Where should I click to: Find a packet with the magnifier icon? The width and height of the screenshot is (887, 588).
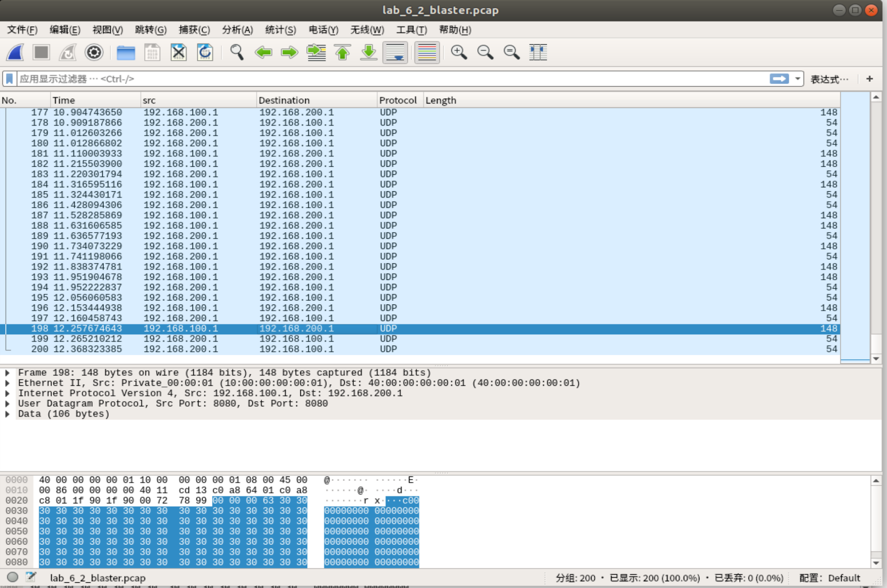click(237, 52)
